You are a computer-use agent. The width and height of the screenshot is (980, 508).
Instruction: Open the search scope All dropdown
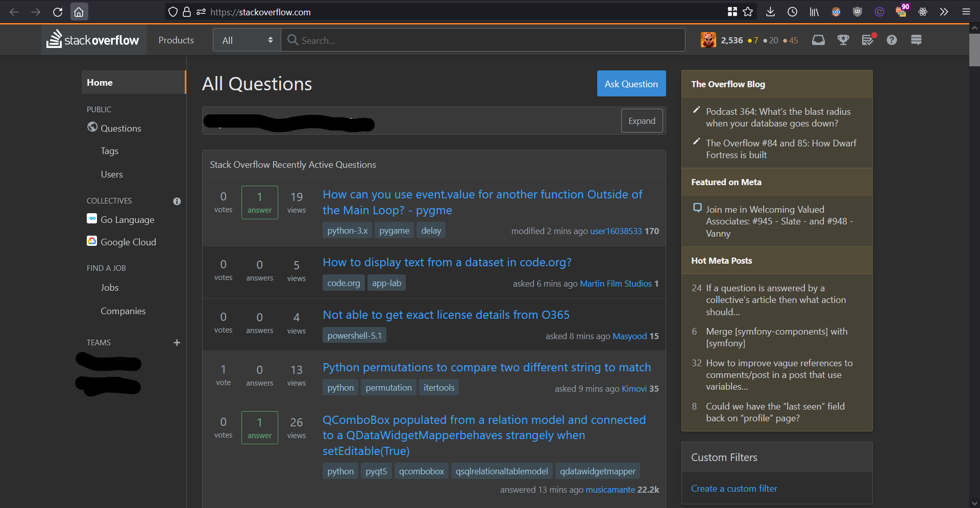247,40
